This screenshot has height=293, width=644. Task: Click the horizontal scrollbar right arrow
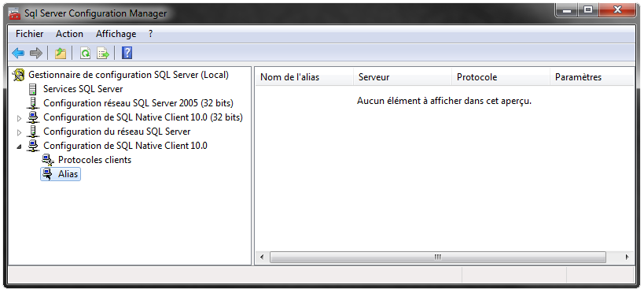click(x=627, y=258)
